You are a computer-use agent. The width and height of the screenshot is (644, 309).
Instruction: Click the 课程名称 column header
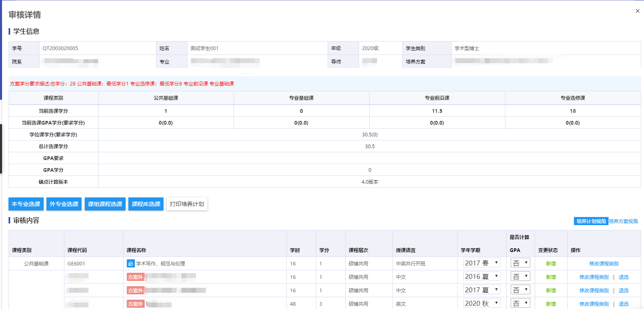pyautogui.click(x=136, y=250)
